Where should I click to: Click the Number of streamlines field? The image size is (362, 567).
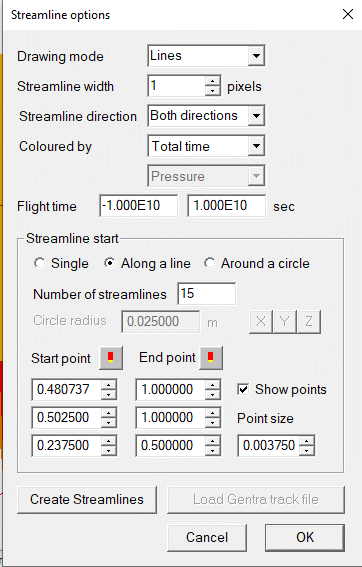point(207,293)
